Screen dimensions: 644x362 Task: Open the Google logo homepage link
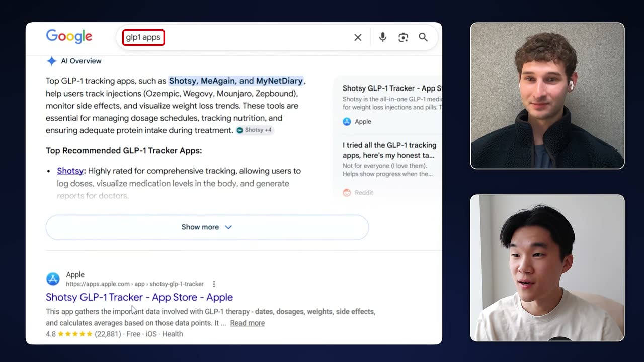pos(69,36)
